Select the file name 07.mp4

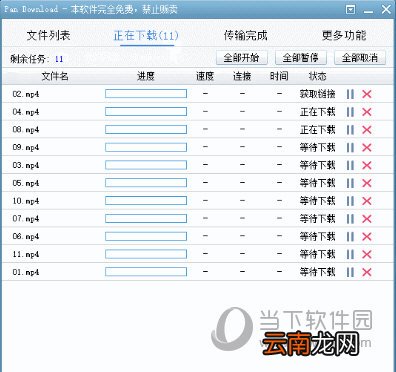[26, 219]
